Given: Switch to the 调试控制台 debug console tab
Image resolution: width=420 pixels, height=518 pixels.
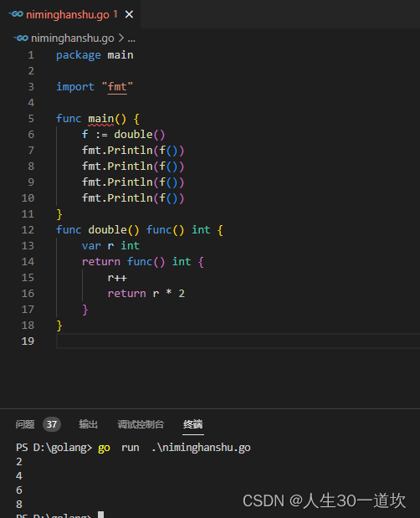Looking at the screenshot, I should [x=141, y=424].
